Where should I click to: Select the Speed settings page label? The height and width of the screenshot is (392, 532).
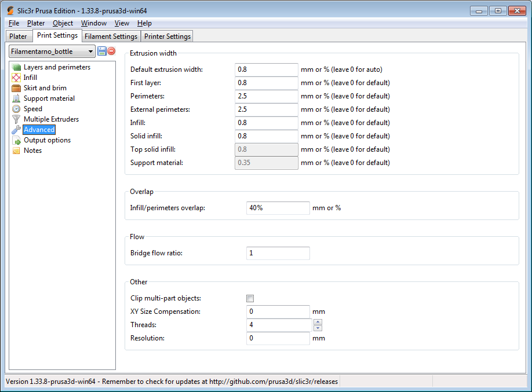point(33,109)
